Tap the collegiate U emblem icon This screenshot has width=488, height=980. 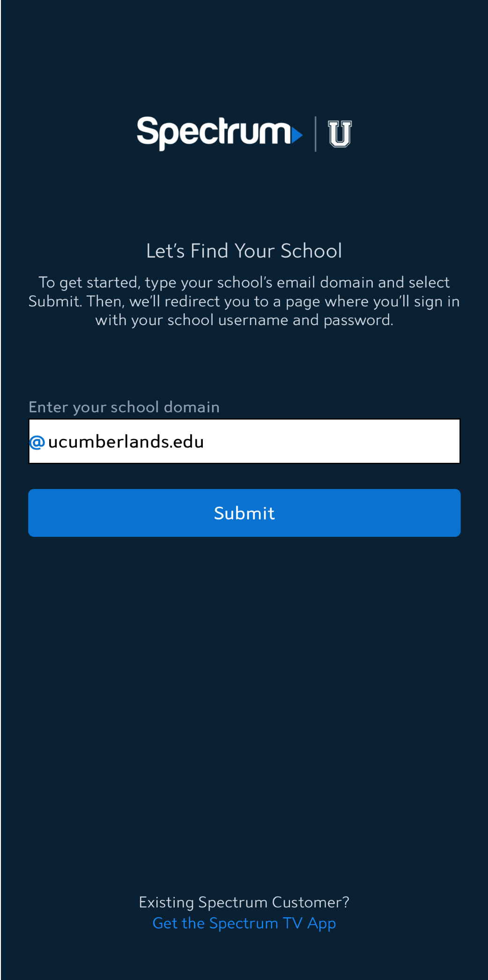pyautogui.click(x=340, y=134)
